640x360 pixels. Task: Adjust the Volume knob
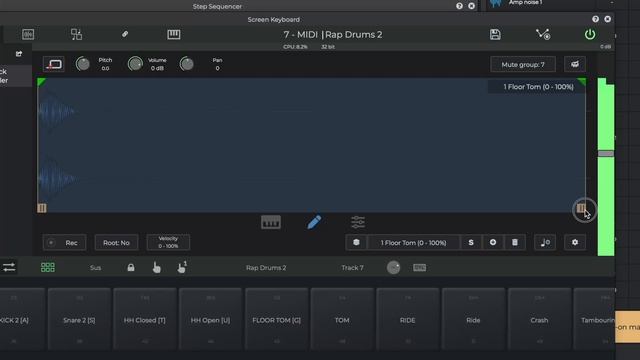click(x=135, y=64)
